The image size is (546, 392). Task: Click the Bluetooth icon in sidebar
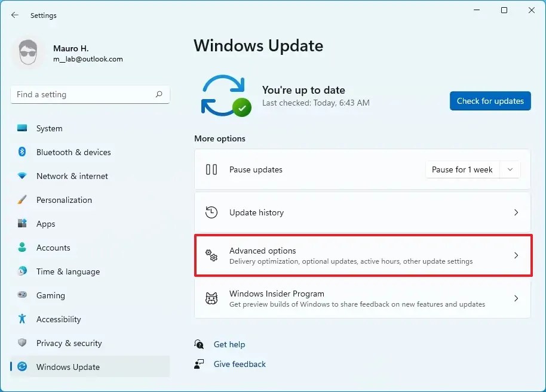pyautogui.click(x=22, y=152)
